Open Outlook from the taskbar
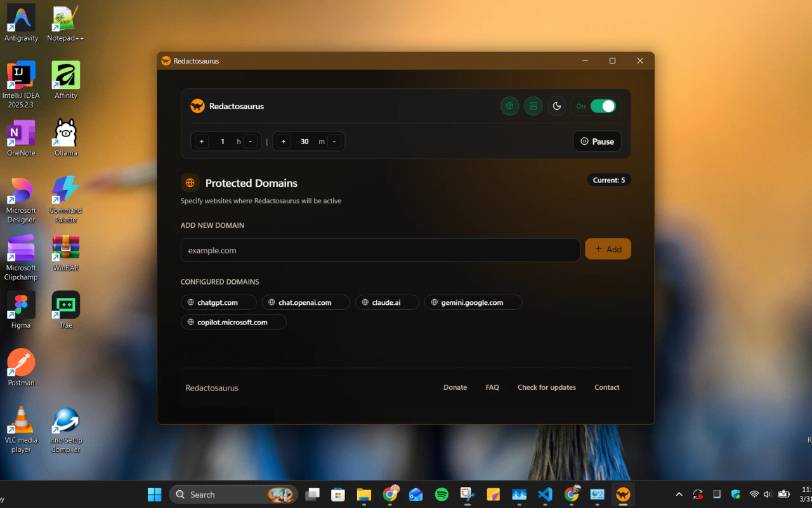The width and height of the screenshot is (812, 508). point(416,495)
